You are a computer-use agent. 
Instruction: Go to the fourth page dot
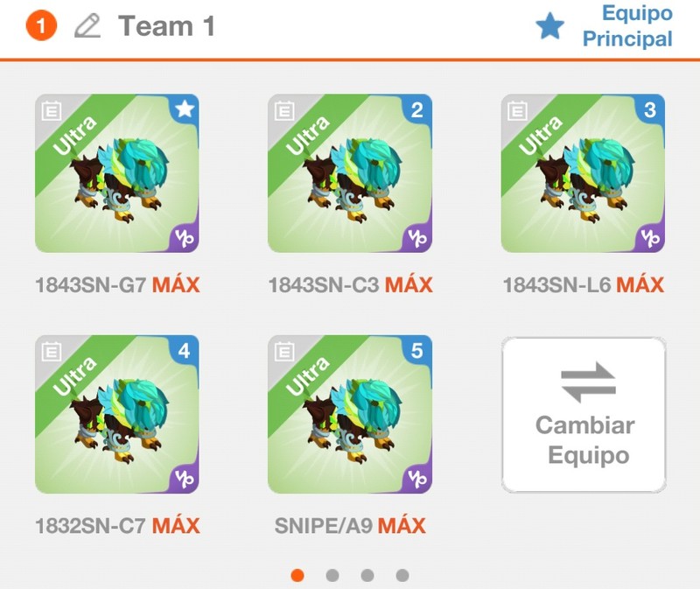[402, 575]
